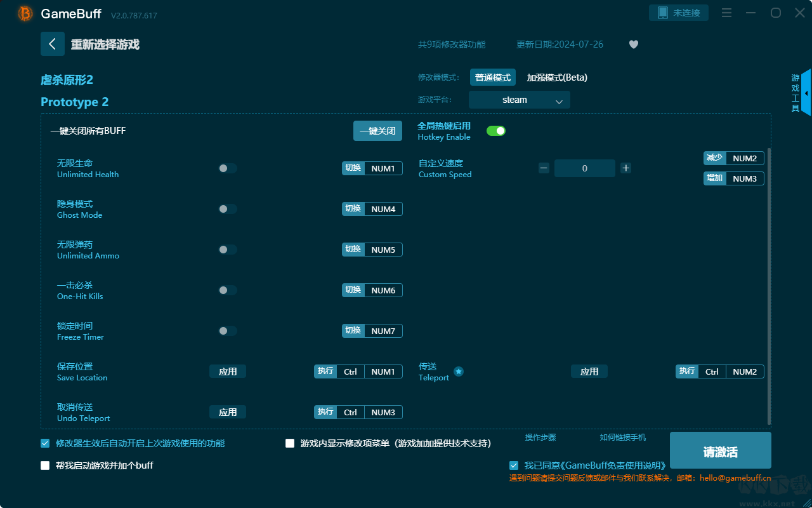Click the Custom Speed value field

click(584, 168)
